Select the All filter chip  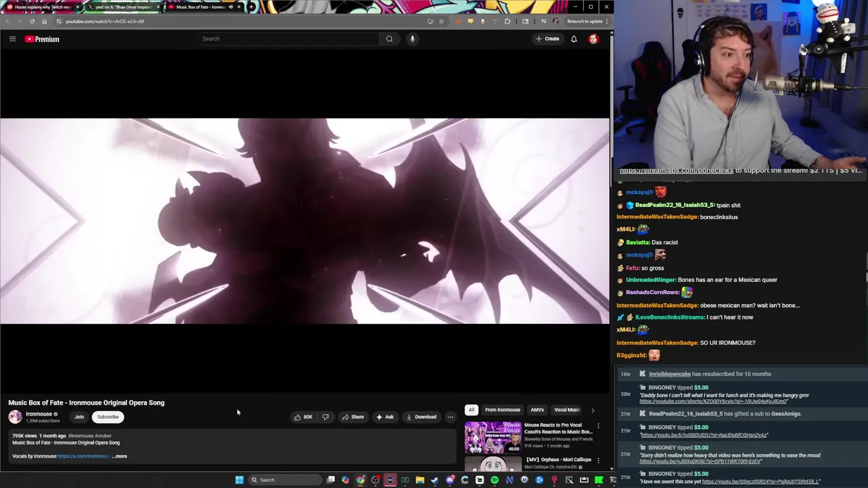pyautogui.click(x=471, y=409)
